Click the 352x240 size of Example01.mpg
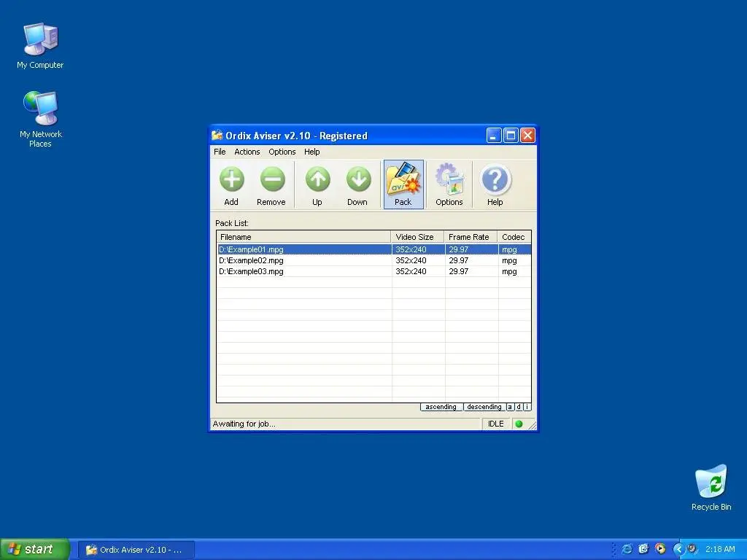 (x=411, y=249)
